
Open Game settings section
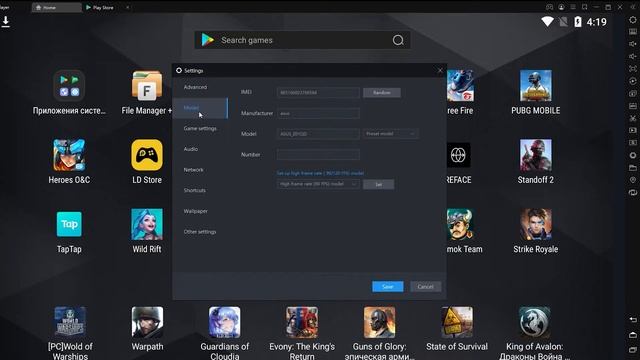[x=200, y=128]
